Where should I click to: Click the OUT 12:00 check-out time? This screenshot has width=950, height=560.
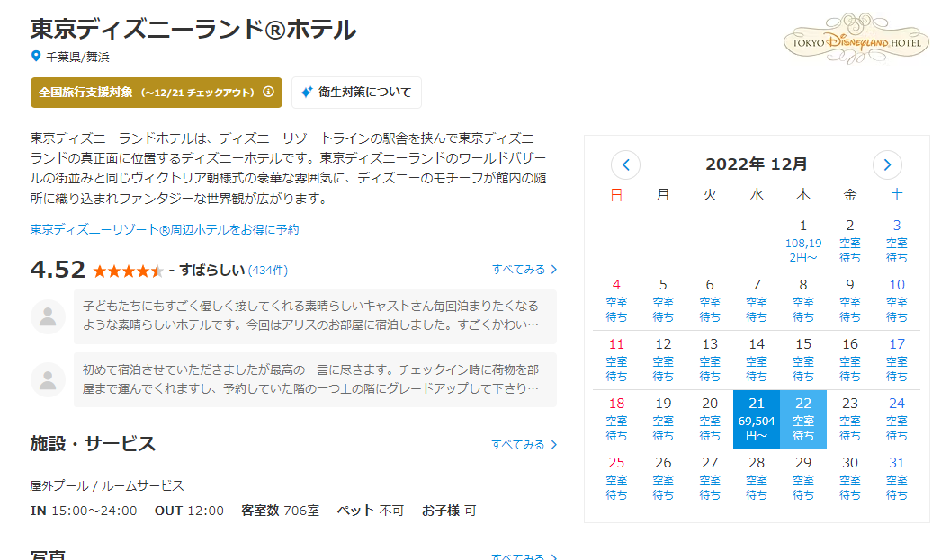point(189,511)
